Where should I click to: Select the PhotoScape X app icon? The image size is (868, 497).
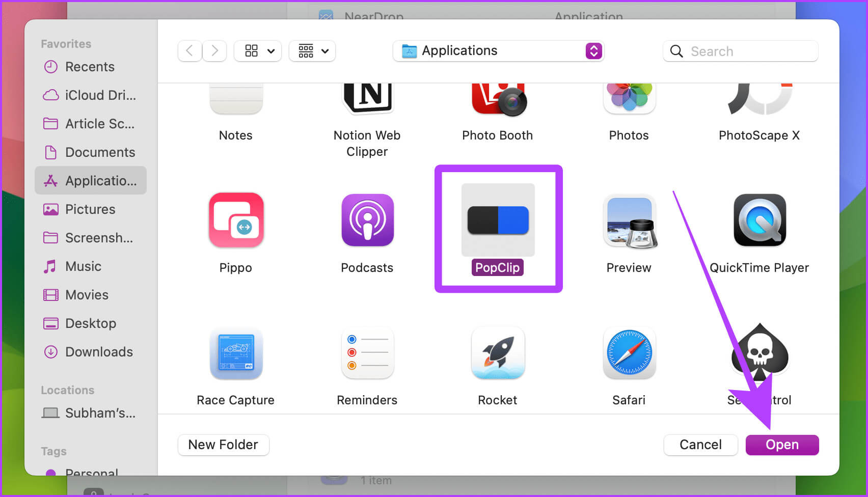point(760,99)
